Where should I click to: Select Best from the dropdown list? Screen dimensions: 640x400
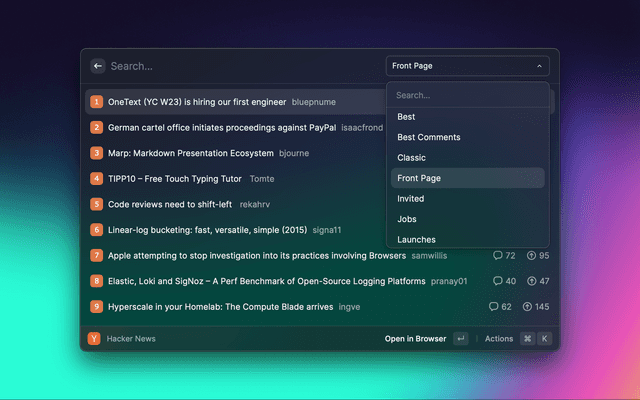[x=406, y=117]
